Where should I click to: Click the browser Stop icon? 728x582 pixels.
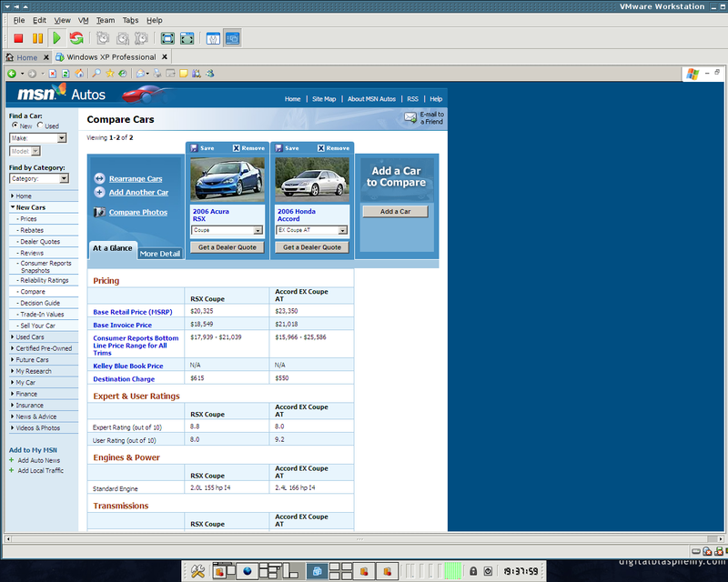point(53,74)
